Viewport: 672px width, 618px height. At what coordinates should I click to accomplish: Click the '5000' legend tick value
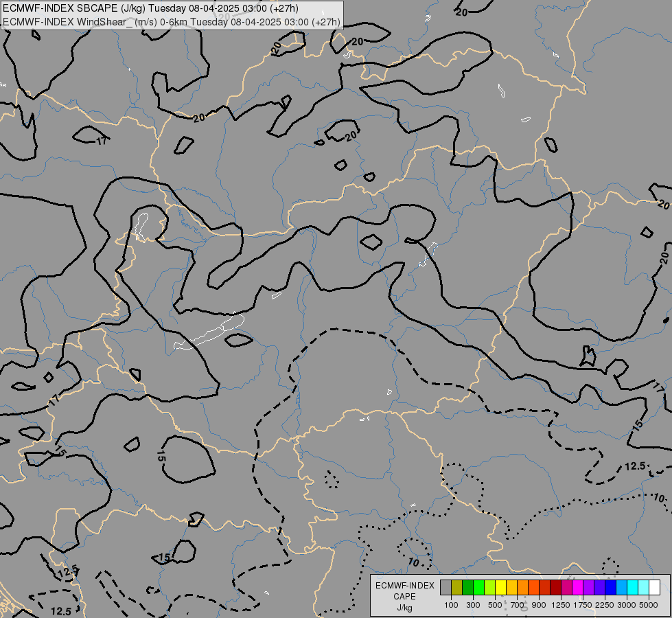pyautogui.click(x=649, y=605)
